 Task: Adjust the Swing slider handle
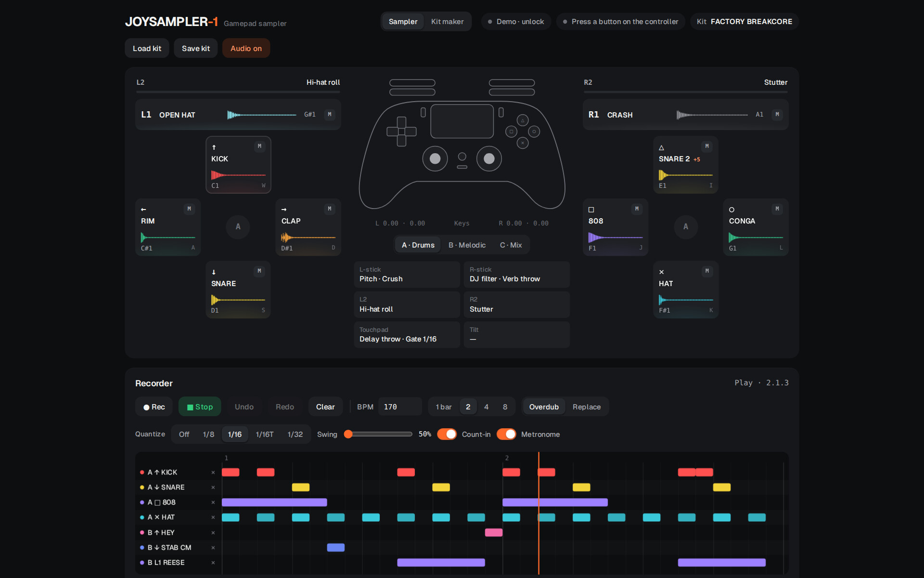click(x=348, y=434)
